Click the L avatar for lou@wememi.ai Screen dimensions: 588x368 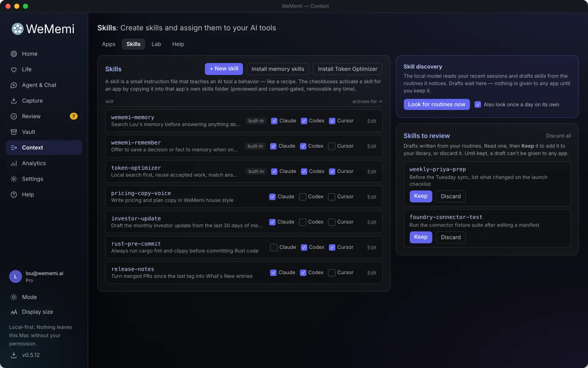(x=15, y=276)
